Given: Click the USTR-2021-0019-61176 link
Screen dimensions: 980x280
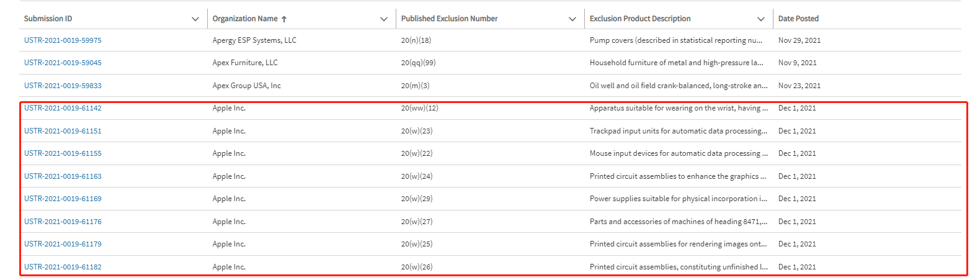Looking at the screenshot, I should [63, 222].
